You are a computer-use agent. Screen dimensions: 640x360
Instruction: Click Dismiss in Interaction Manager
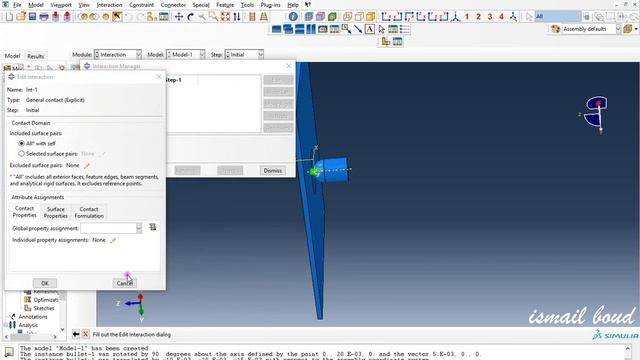click(273, 171)
